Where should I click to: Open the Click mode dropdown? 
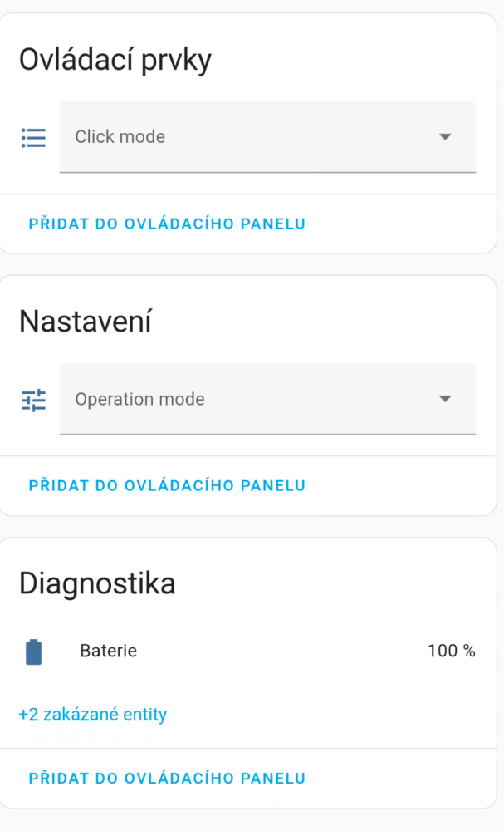tap(267, 136)
